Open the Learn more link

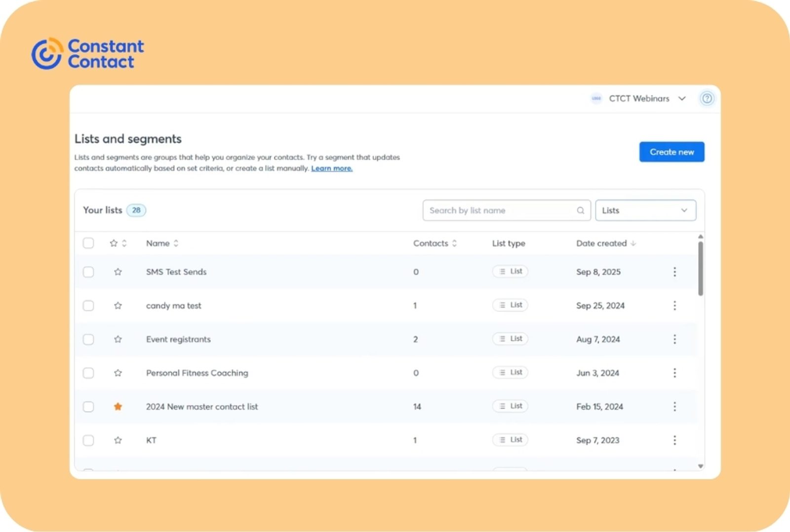(x=331, y=168)
